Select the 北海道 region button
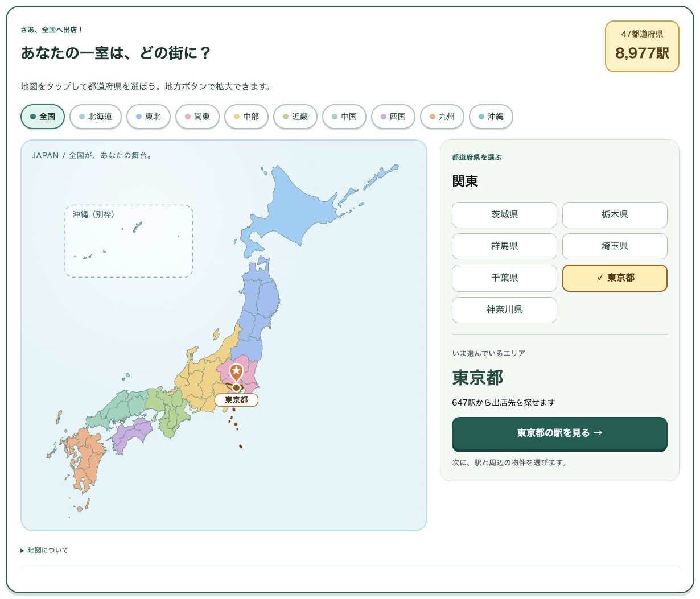 [x=96, y=117]
